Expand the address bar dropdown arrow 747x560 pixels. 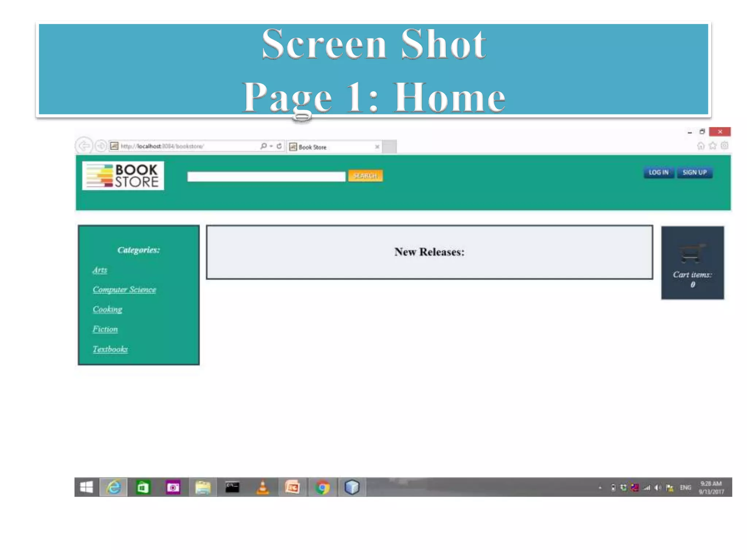point(271,146)
